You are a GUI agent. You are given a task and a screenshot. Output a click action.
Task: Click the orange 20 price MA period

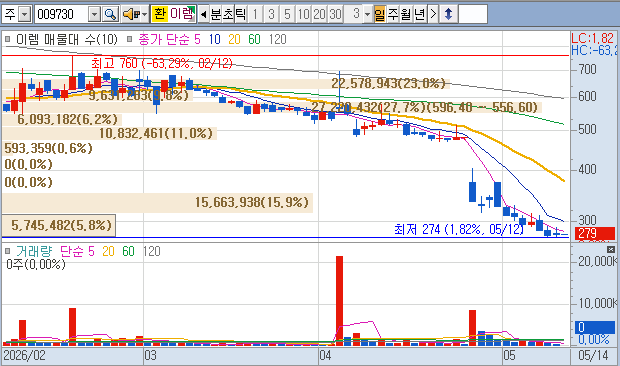click(234, 39)
